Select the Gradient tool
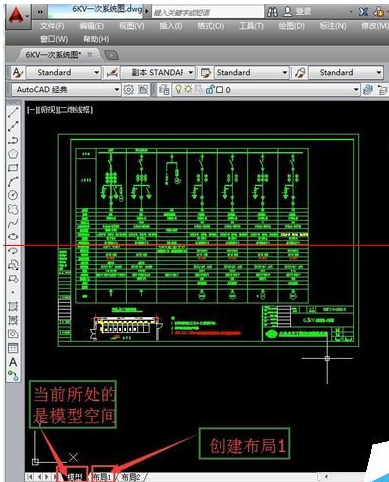This screenshot has width=389, height=482. (13, 320)
